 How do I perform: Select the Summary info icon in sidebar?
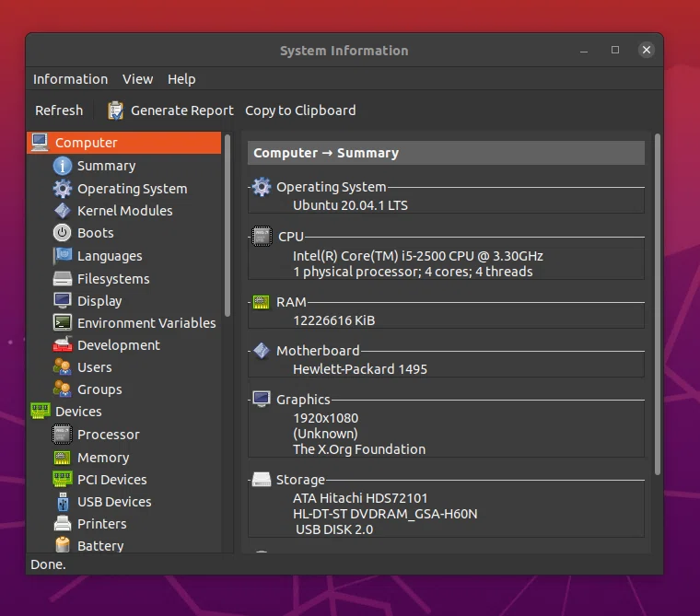pos(62,166)
